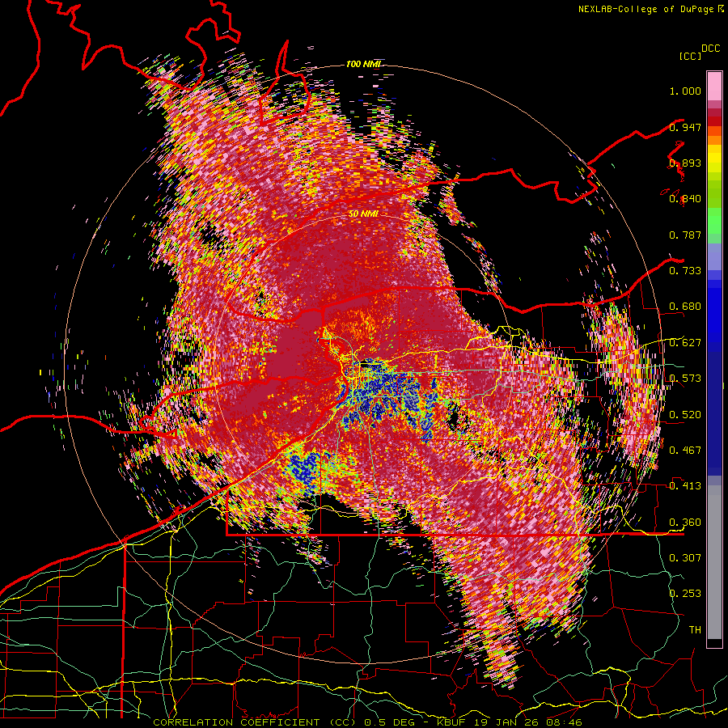This screenshot has width=728, height=728.
Task: Select the 0.307 legend value
Action: (x=685, y=557)
